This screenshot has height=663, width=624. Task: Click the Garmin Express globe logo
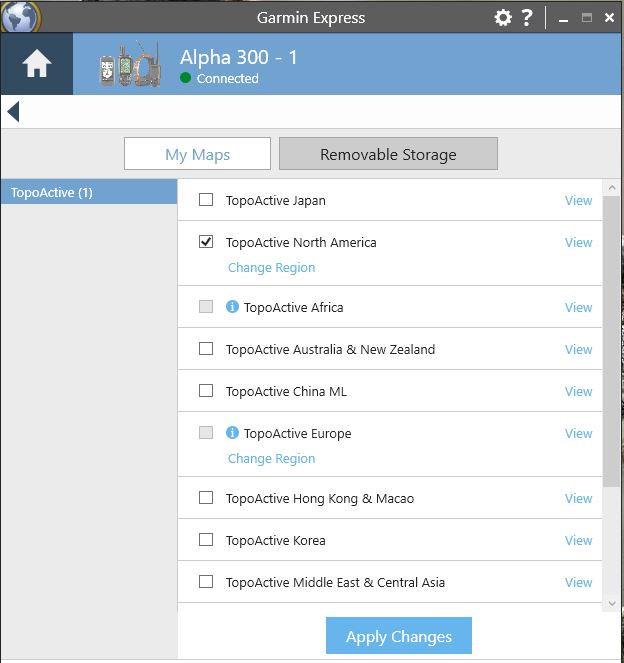pyautogui.click(x=20, y=17)
